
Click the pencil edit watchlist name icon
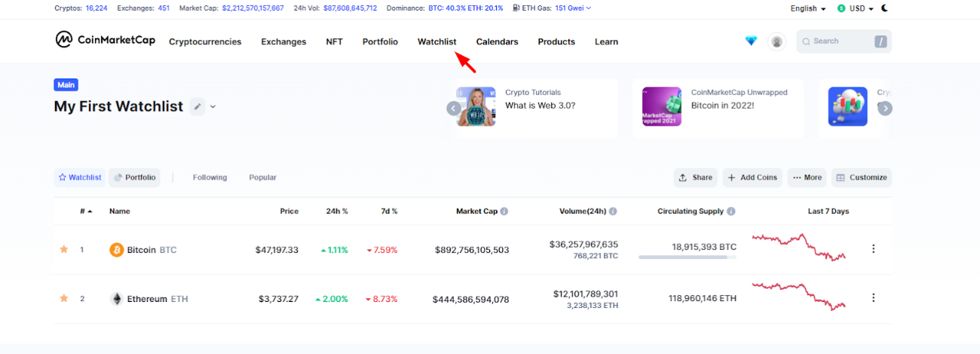pos(198,106)
